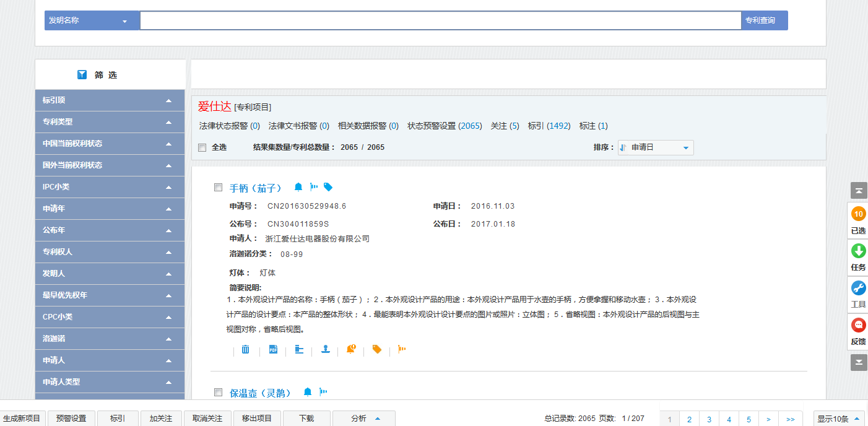The height and width of the screenshot is (426, 868).
Task: Open the 分析 menu in bottom toolbar
Action: [x=364, y=419]
